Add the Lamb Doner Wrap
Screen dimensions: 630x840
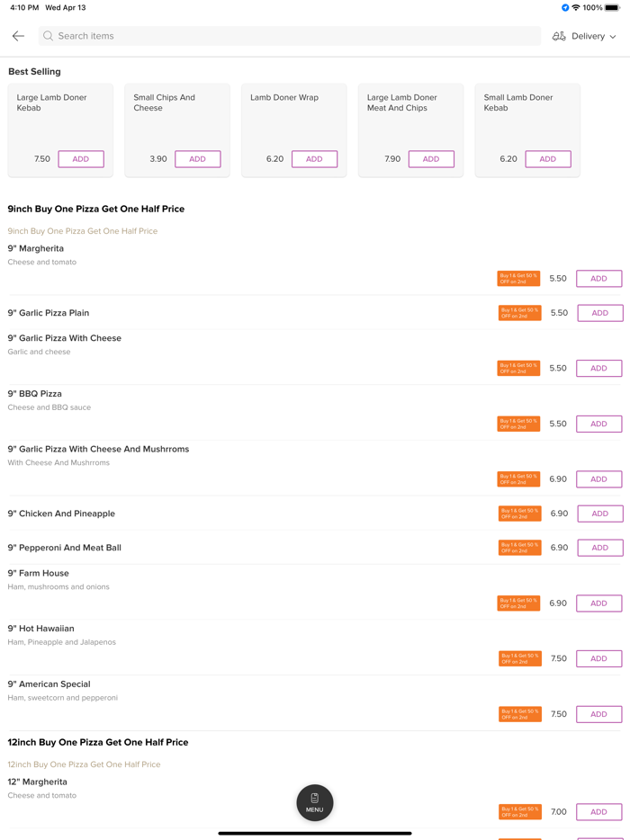pyautogui.click(x=314, y=159)
